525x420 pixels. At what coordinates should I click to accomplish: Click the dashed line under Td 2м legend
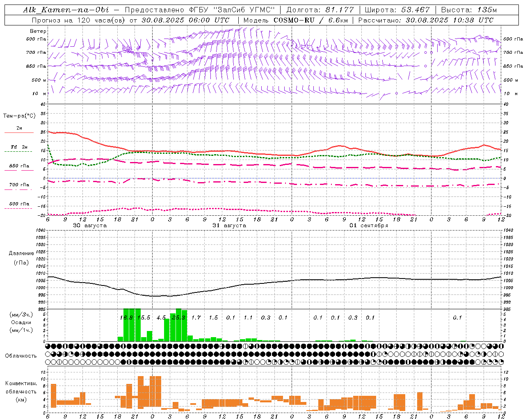click(x=18, y=152)
